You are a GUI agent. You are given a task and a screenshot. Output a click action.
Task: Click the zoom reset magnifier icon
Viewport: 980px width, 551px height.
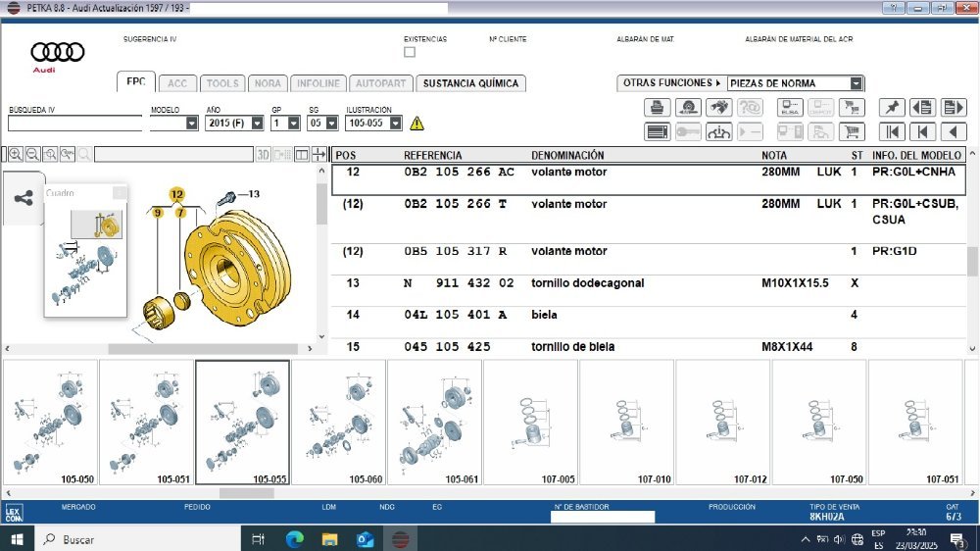pos(67,155)
